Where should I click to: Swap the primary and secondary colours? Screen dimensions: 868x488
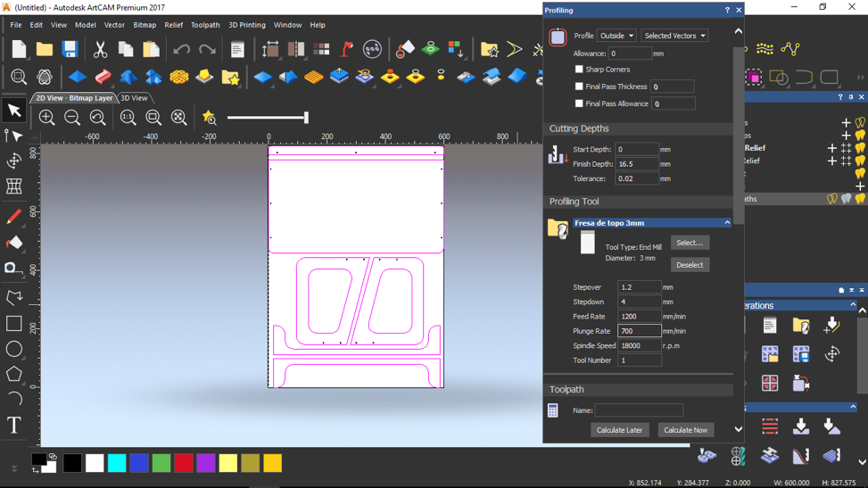(x=36, y=470)
